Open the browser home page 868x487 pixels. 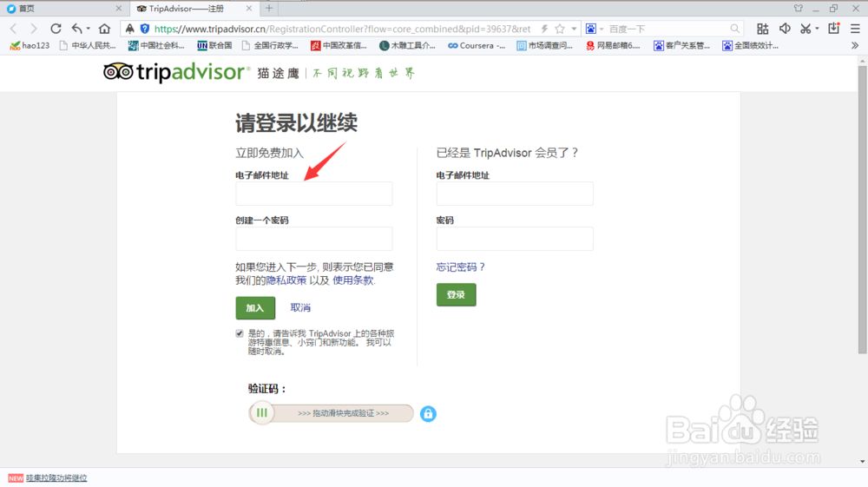(105, 29)
